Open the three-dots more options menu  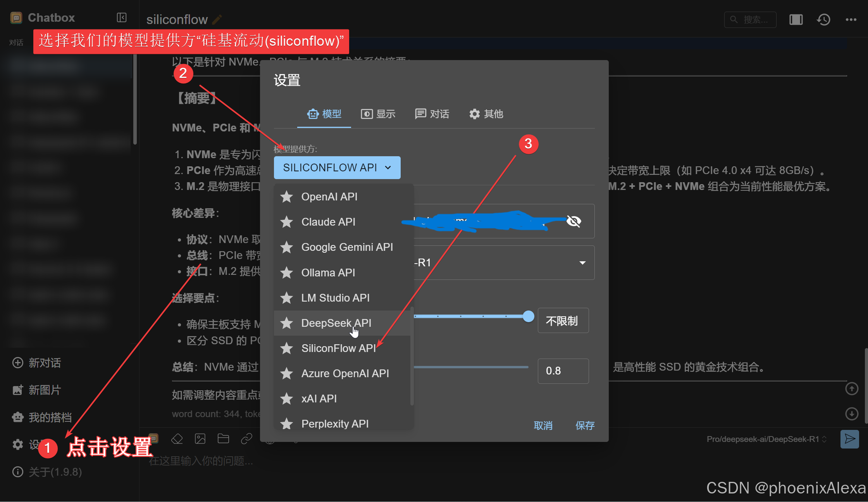(851, 19)
